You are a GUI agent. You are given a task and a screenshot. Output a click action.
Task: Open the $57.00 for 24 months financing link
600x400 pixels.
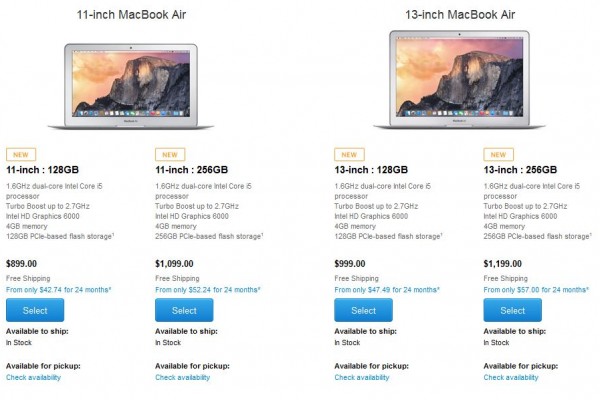coord(535,290)
